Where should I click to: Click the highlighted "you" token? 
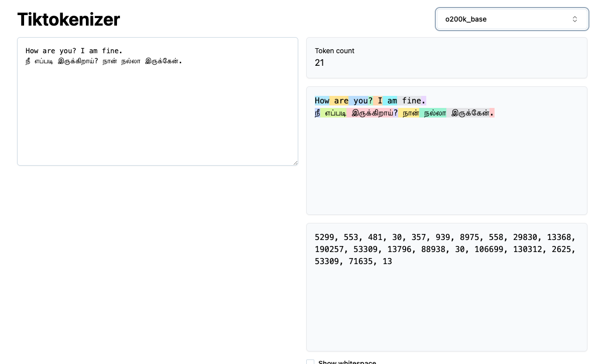pos(358,101)
